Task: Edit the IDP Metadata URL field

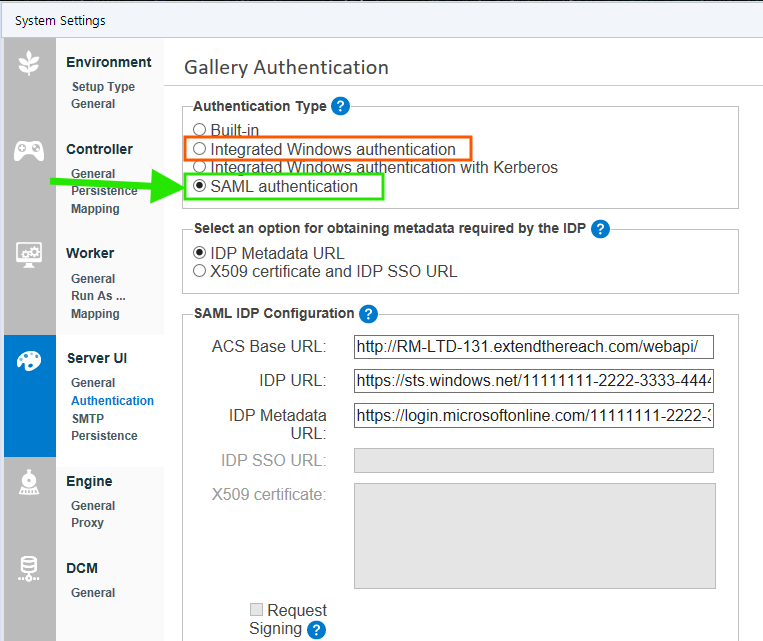Action: tap(533, 415)
